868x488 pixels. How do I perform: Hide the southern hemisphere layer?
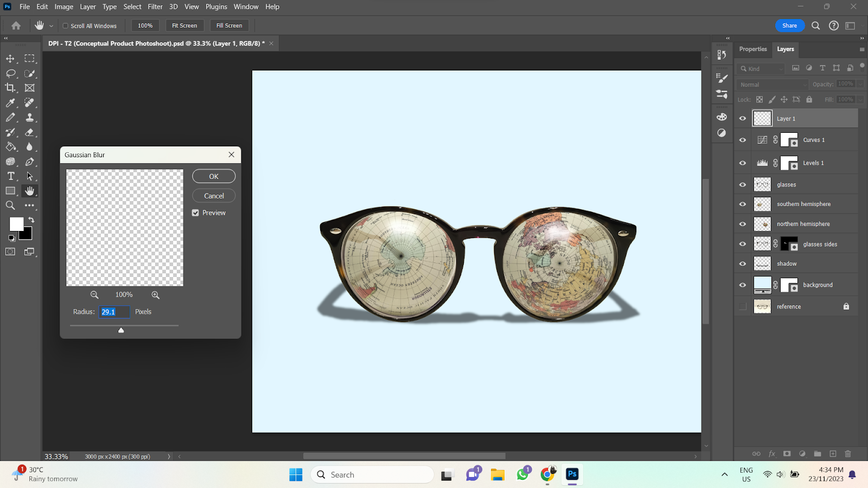[x=743, y=204]
